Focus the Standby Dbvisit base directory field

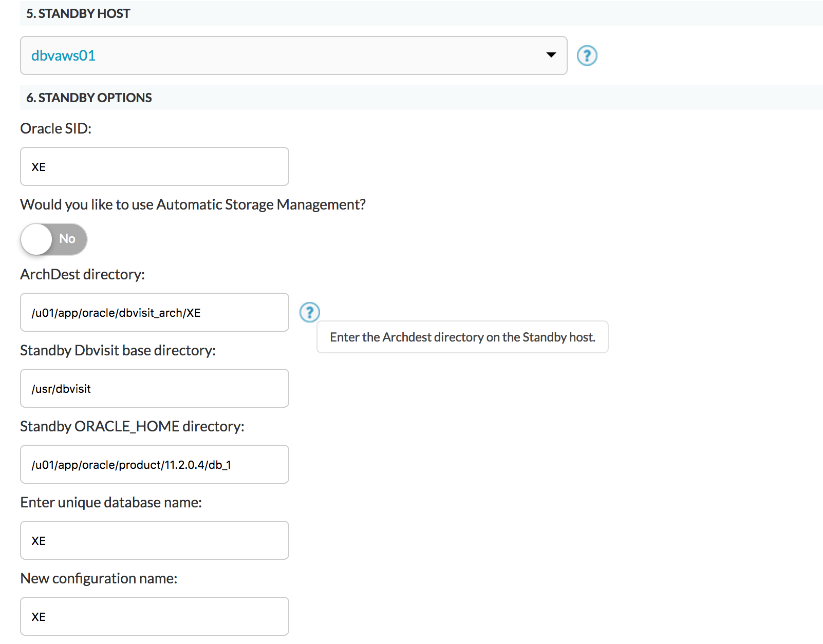(x=155, y=388)
